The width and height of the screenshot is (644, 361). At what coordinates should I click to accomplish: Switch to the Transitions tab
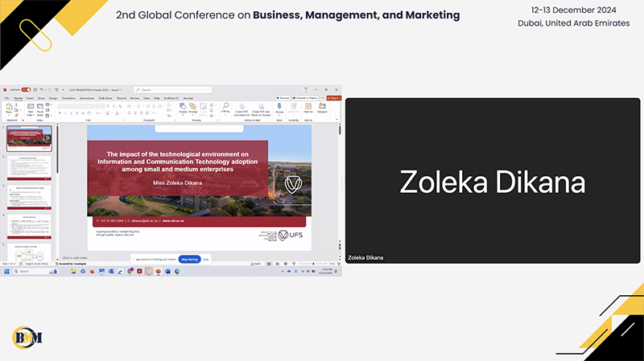[x=68, y=98]
